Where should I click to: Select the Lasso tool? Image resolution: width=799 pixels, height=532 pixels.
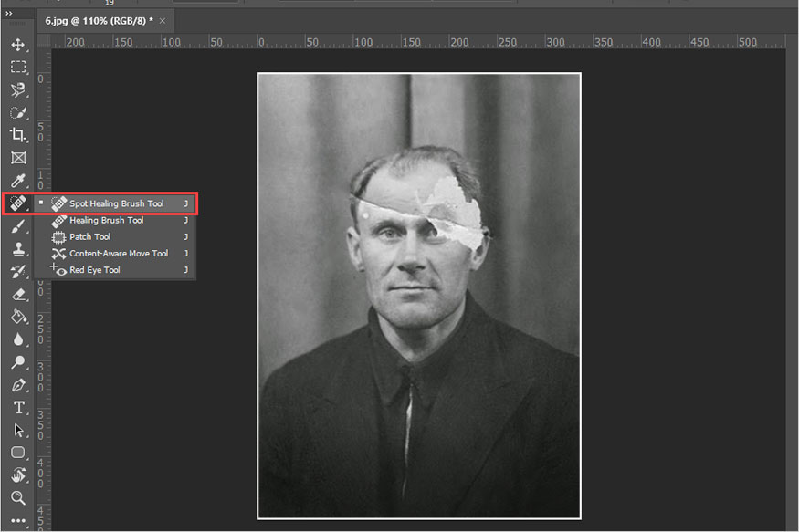click(x=17, y=89)
